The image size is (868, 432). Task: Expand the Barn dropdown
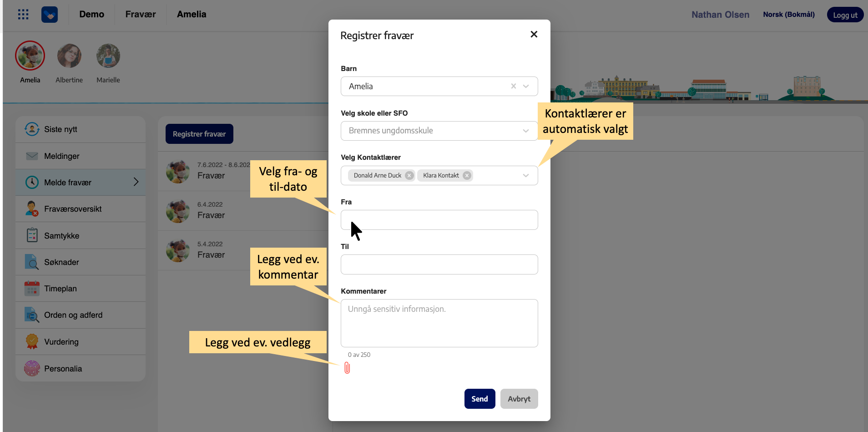coord(526,86)
